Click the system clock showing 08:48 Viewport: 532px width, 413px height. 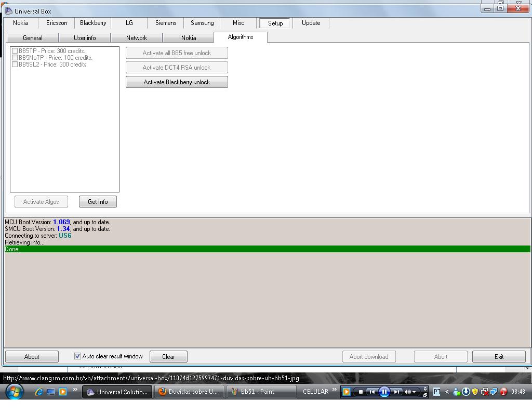tap(518, 392)
